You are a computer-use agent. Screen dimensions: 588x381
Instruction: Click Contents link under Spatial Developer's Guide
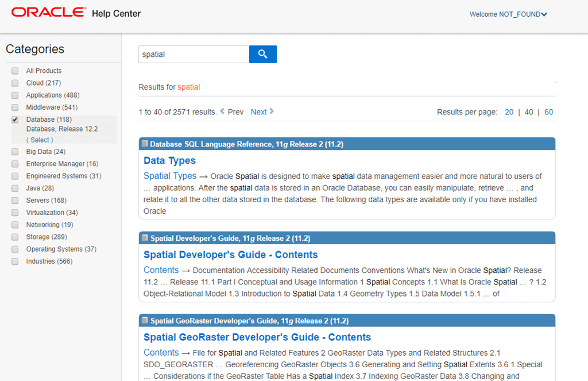[161, 270]
